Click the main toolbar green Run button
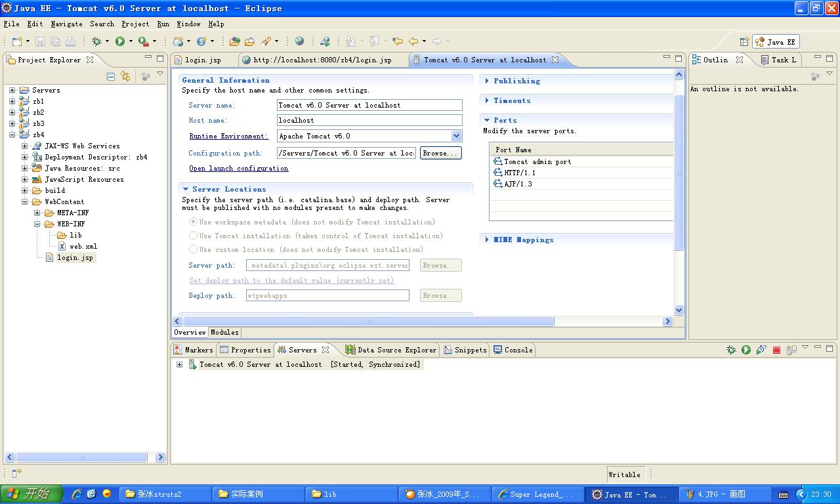This screenshot has height=504, width=840. click(x=120, y=41)
